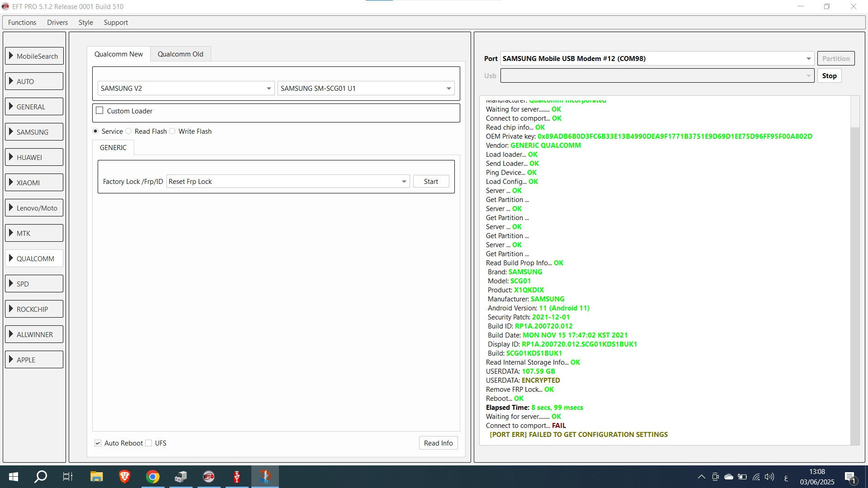This screenshot has width=868, height=488.
Task: Open the EFT icon on taskbar
Action: click(209, 477)
